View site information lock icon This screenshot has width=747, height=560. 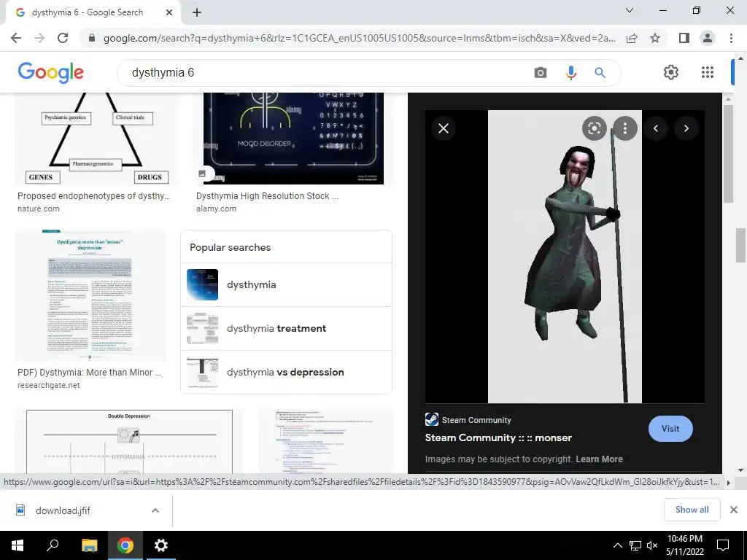click(x=92, y=38)
